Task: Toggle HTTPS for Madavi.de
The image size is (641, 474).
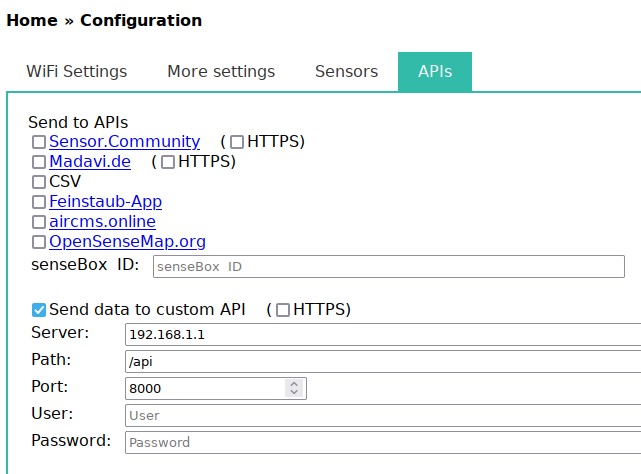Action: coord(168,162)
